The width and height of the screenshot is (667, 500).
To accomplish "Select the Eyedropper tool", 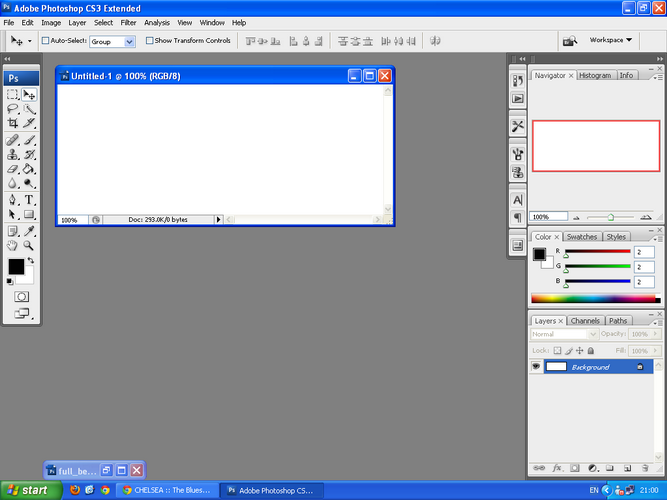I will [x=29, y=231].
